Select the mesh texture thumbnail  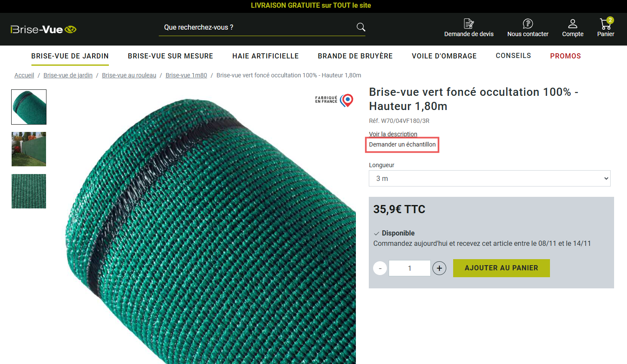click(x=29, y=191)
